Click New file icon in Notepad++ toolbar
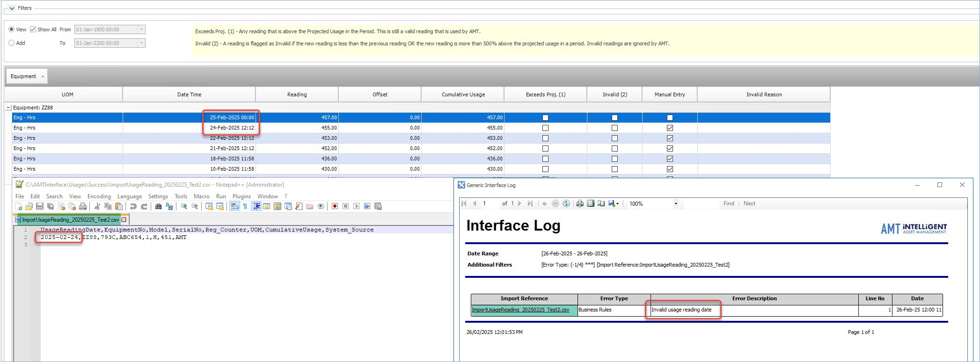The image size is (980, 362). (x=19, y=206)
